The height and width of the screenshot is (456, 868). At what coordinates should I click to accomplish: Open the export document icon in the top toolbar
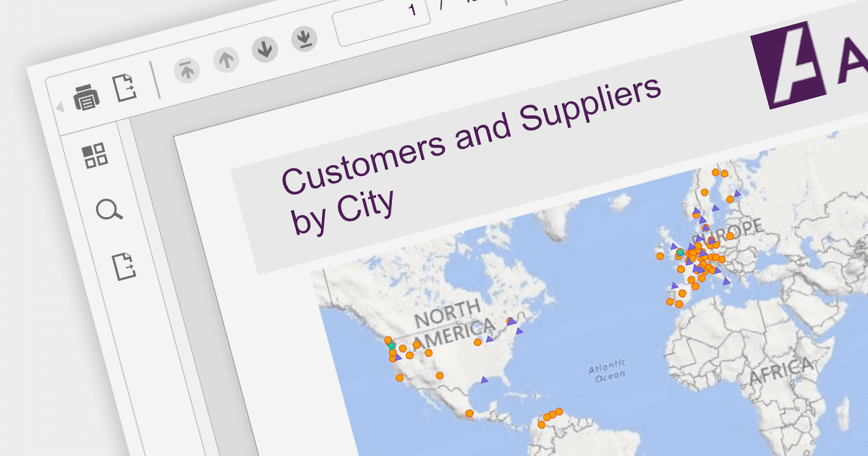(125, 88)
